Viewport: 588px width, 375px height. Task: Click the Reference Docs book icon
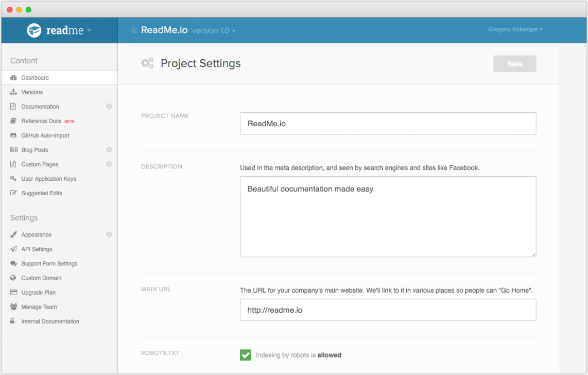[x=13, y=121]
